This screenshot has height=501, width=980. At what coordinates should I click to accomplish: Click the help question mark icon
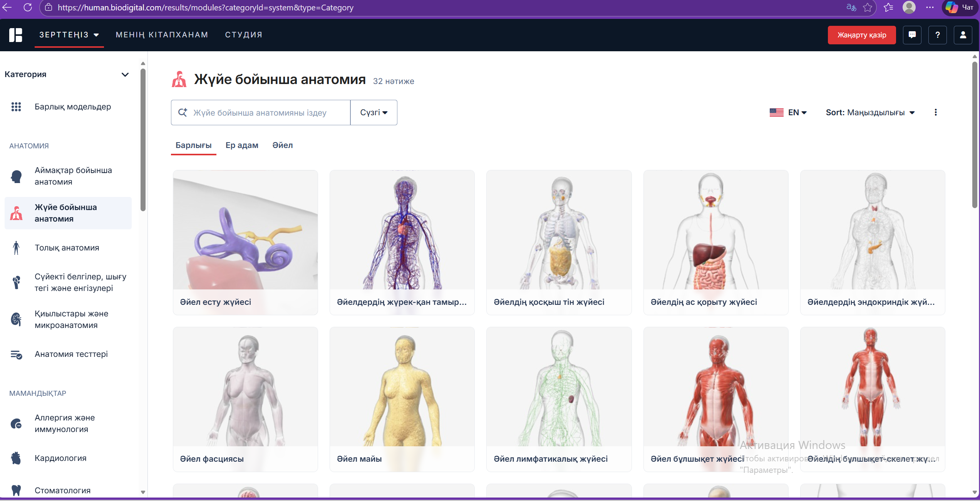pyautogui.click(x=937, y=35)
